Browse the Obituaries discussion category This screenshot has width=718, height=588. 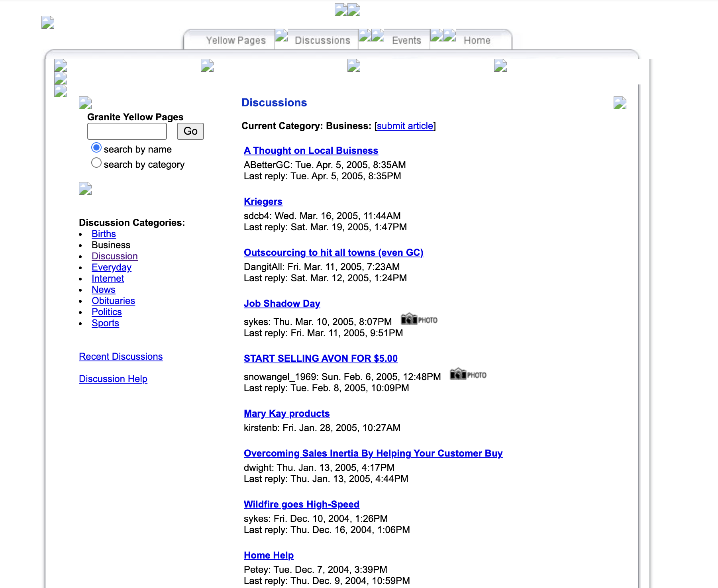(x=113, y=301)
